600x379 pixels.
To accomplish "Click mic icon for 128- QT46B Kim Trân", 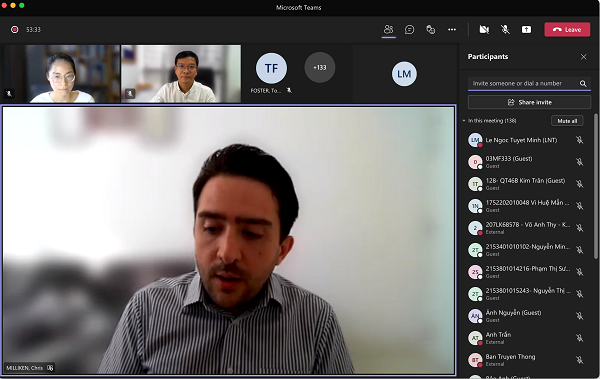I will (x=579, y=184).
